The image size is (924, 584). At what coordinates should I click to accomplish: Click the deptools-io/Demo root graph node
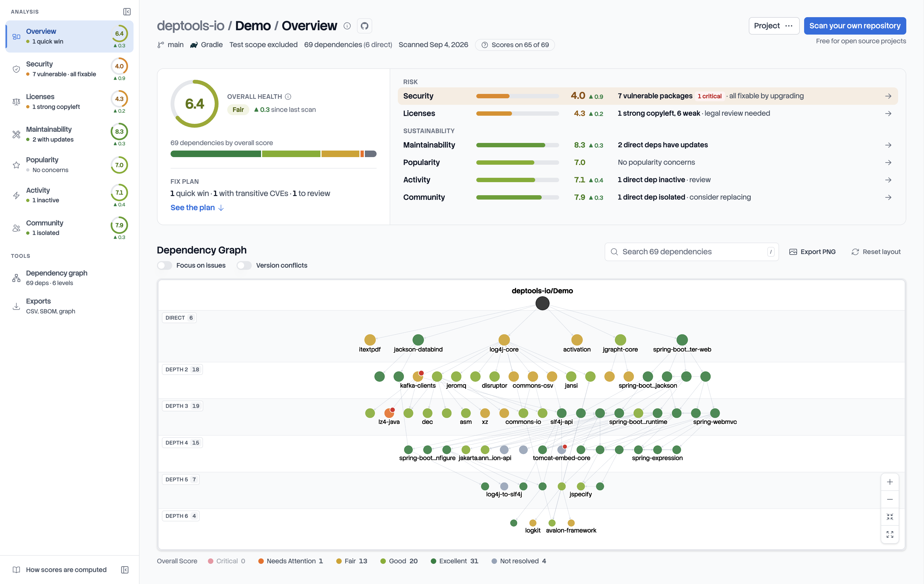point(542,303)
